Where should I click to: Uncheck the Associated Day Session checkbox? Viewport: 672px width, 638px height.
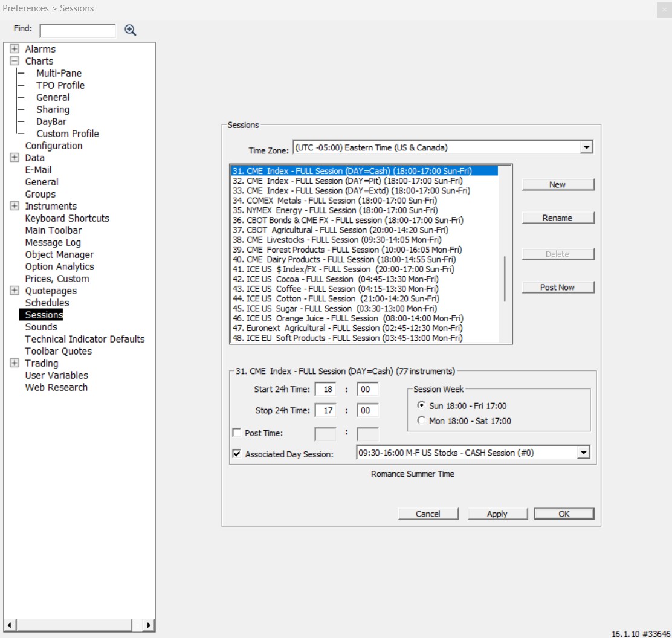pos(237,454)
